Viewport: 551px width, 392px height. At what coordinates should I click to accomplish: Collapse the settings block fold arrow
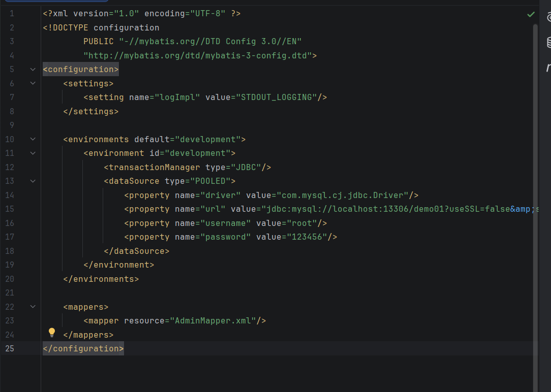[x=33, y=83]
